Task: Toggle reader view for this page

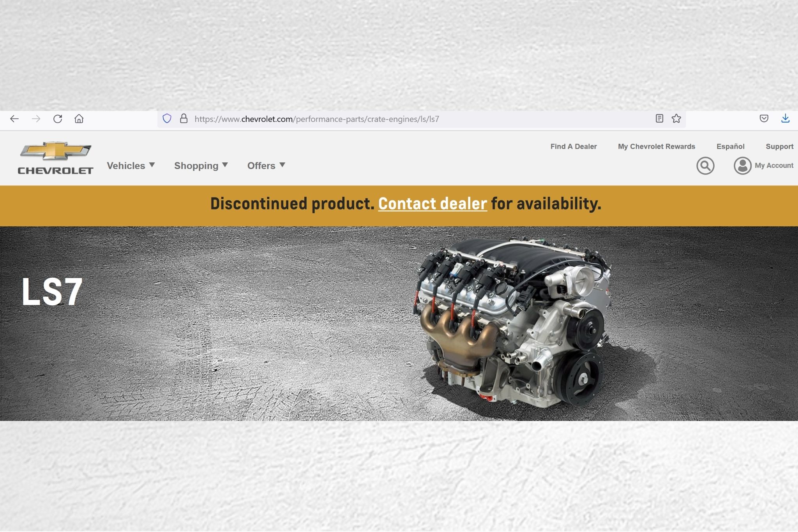Action: tap(659, 118)
